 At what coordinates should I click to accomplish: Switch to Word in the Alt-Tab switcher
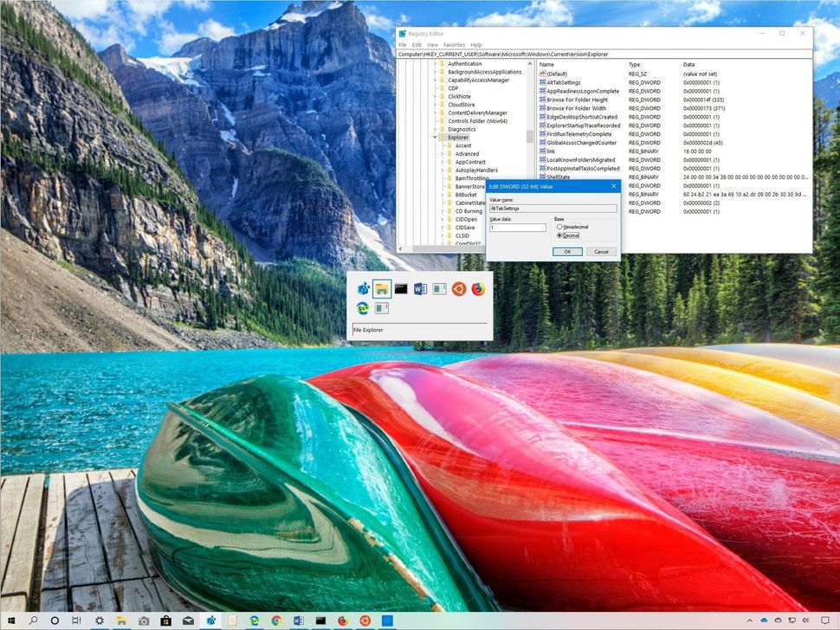coord(421,289)
